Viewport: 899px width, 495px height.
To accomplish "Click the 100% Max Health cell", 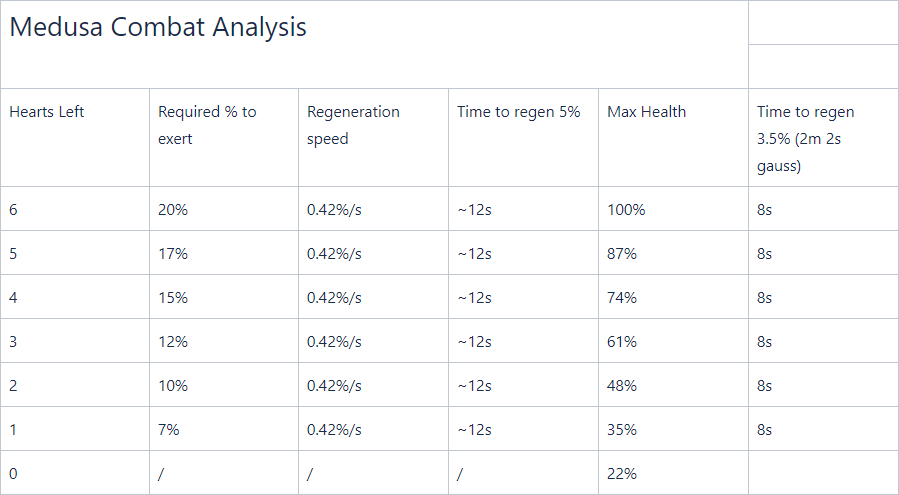I will [x=674, y=209].
